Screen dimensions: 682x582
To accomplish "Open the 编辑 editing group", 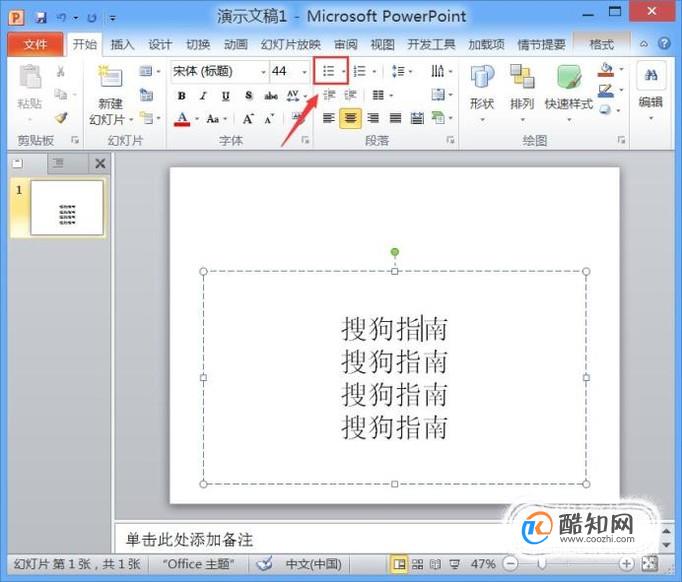I will click(651, 92).
